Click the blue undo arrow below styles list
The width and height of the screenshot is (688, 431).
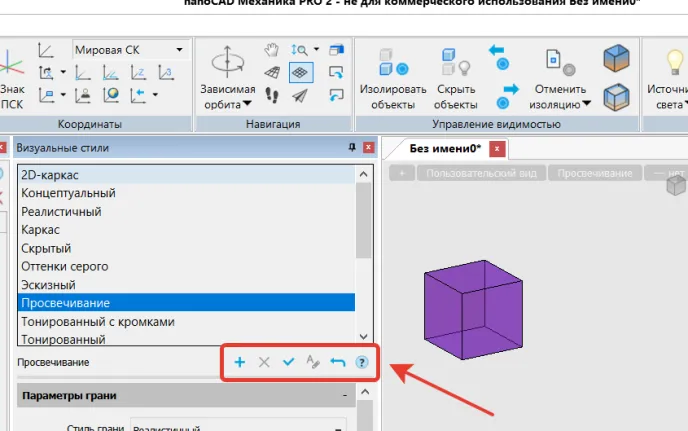tap(337, 362)
